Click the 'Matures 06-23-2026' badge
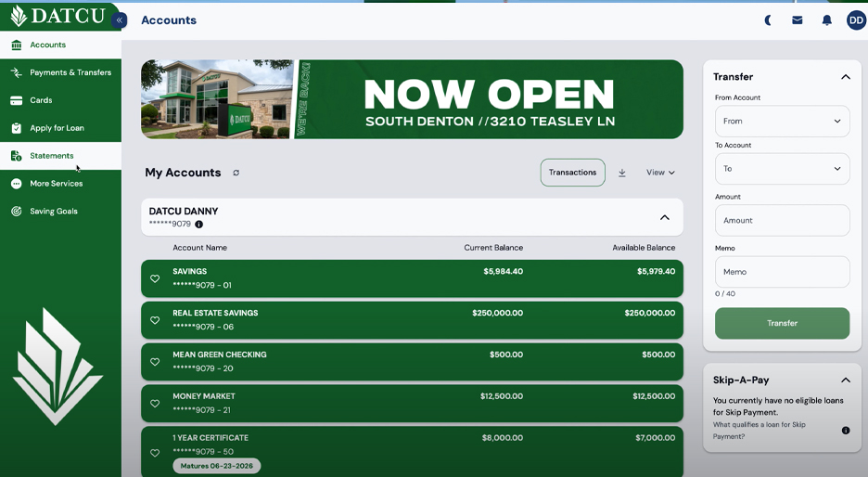Screen dimensions: 868x477 tap(216, 466)
